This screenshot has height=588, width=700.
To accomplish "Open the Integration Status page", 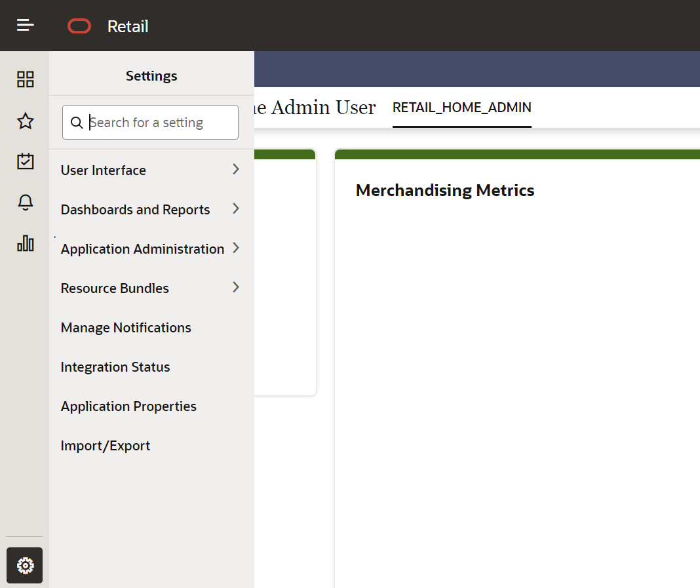I will click(x=115, y=366).
